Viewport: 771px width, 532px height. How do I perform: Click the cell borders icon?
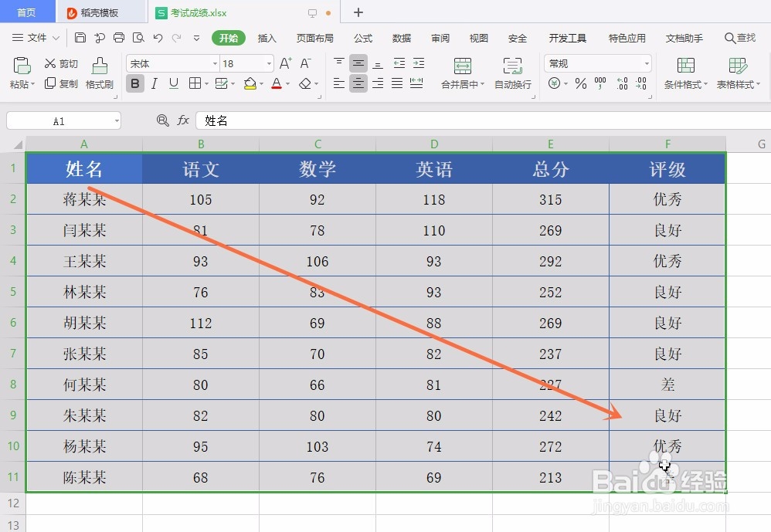coord(195,83)
